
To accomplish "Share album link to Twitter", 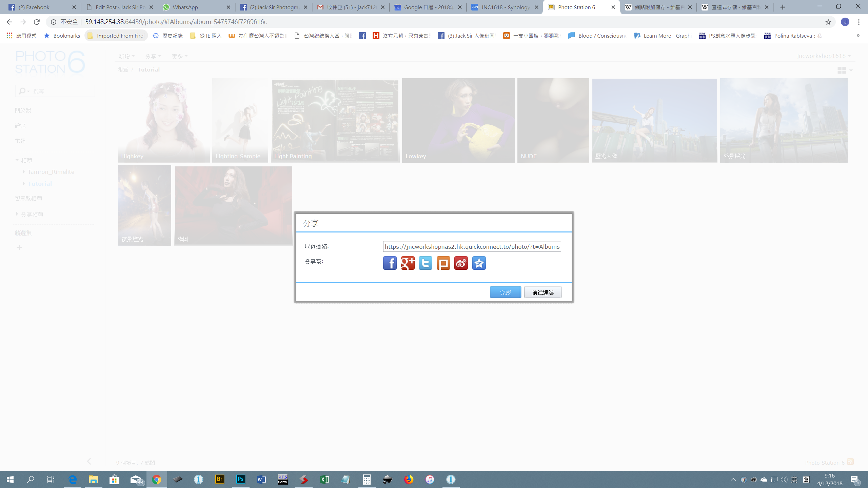I will pyautogui.click(x=426, y=263).
